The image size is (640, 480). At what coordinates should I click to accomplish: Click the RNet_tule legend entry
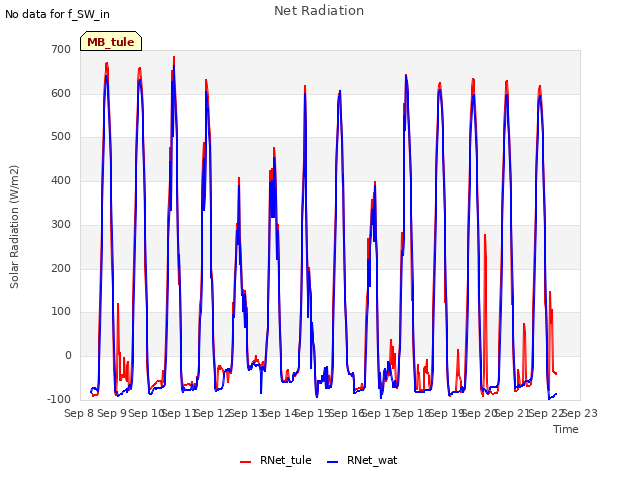276,460
